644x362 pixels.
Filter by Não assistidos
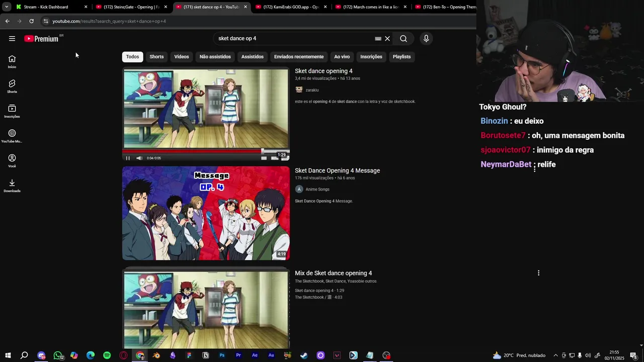click(x=215, y=57)
